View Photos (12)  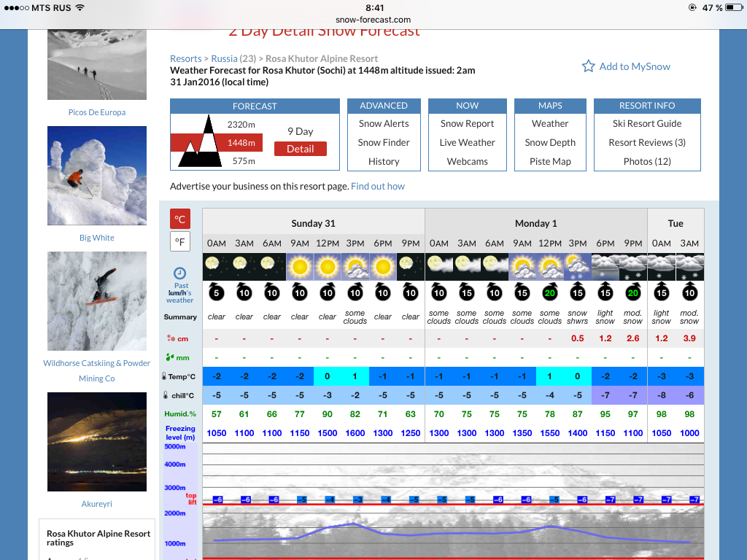(x=647, y=161)
